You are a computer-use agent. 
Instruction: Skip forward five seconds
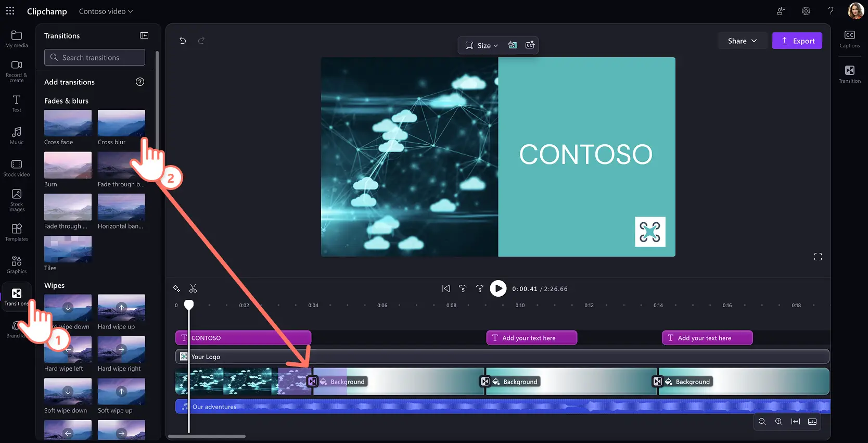click(x=479, y=288)
